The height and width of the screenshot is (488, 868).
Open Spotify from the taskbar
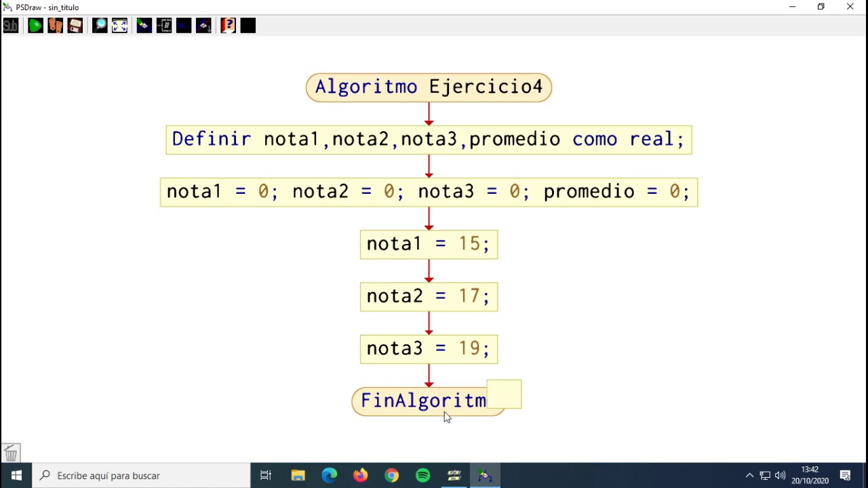point(422,476)
